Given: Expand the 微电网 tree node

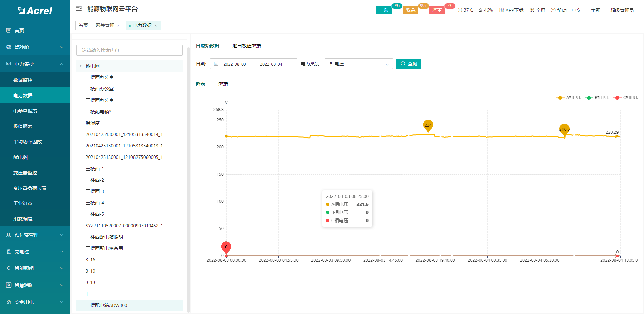Looking at the screenshot, I should coord(81,66).
